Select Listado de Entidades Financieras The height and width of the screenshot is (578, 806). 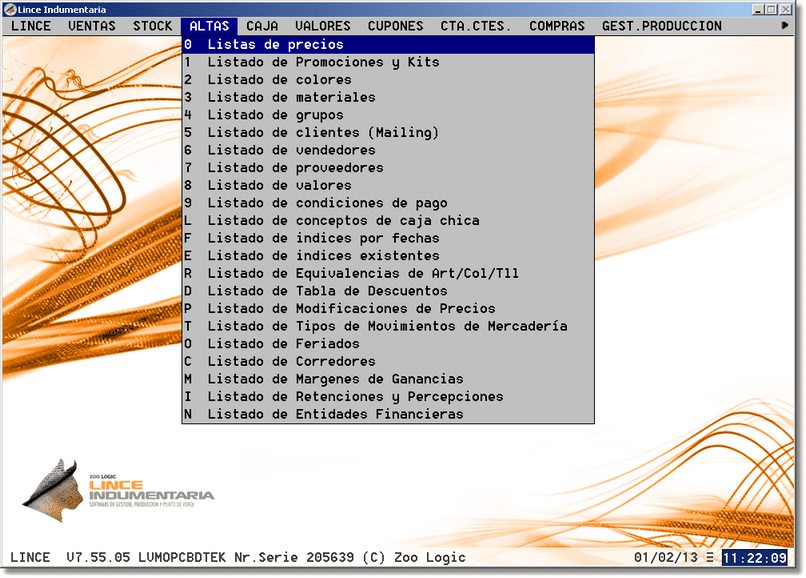(x=389, y=414)
